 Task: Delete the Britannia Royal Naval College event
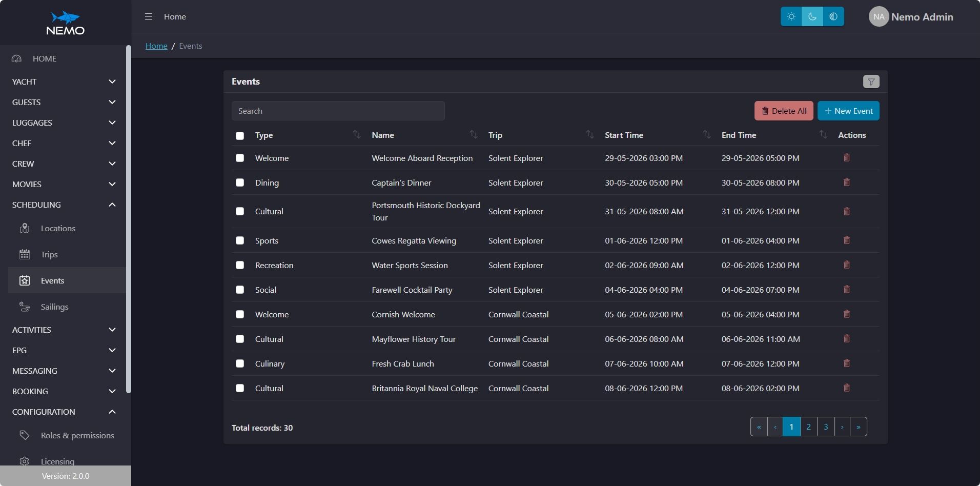pyautogui.click(x=847, y=388)
